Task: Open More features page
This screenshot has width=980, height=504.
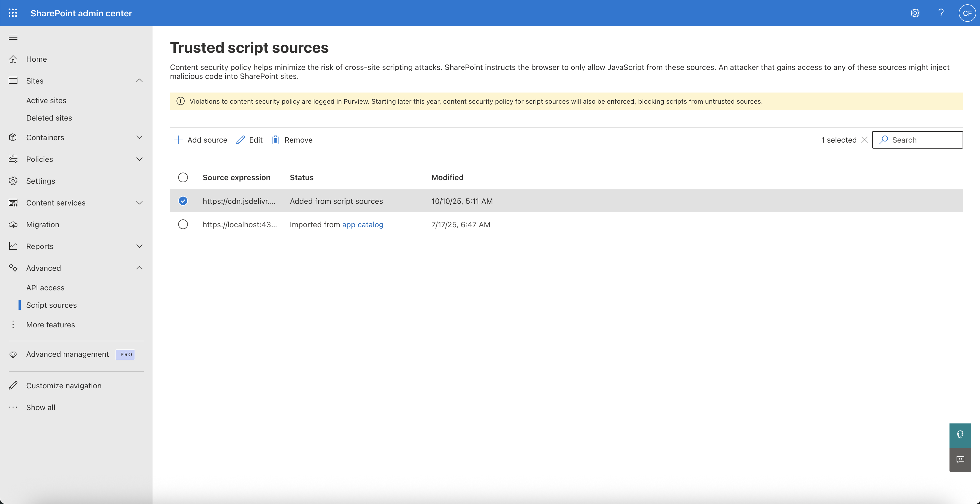Action: point(51,325)
